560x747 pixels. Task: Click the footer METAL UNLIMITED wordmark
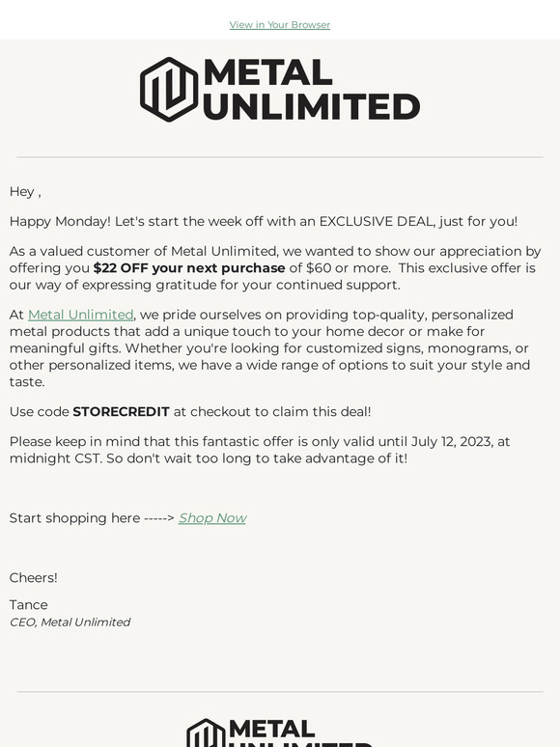coord(300,733)
